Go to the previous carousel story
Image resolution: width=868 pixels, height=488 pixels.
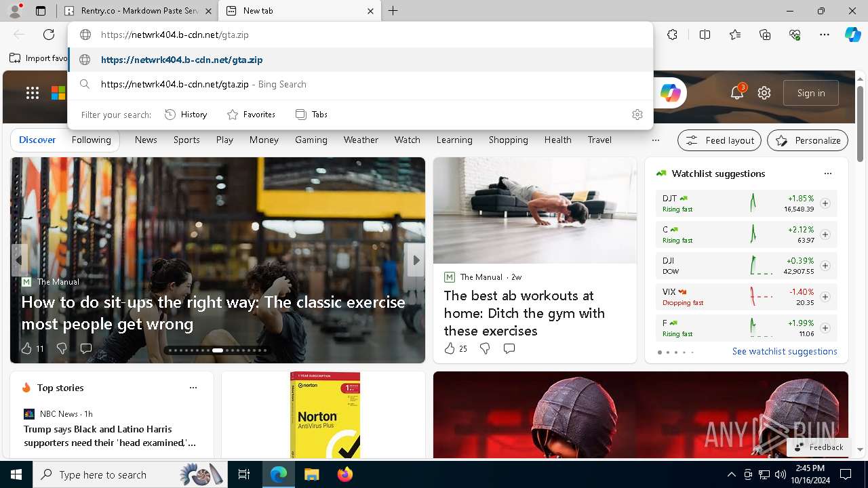(x=19, y=260)
